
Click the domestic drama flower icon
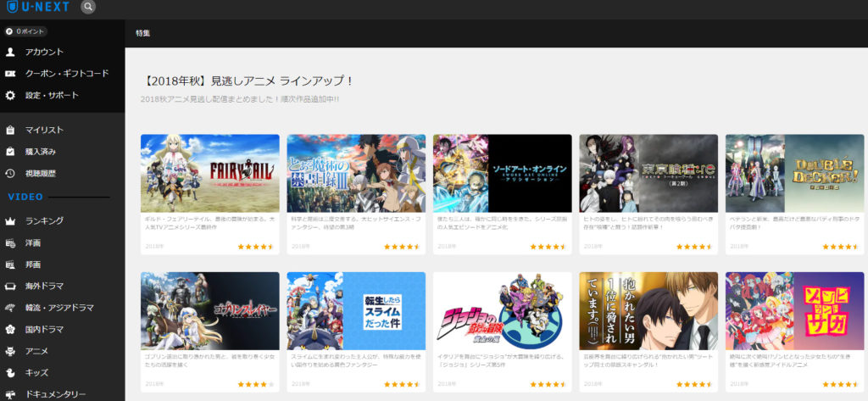click(10, 330)
